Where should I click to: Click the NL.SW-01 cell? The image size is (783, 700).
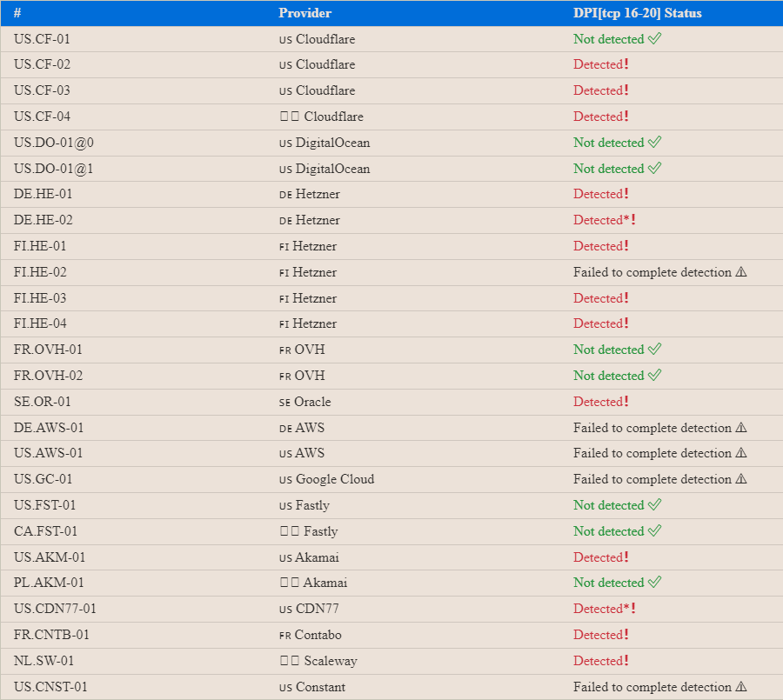point(44,661)
